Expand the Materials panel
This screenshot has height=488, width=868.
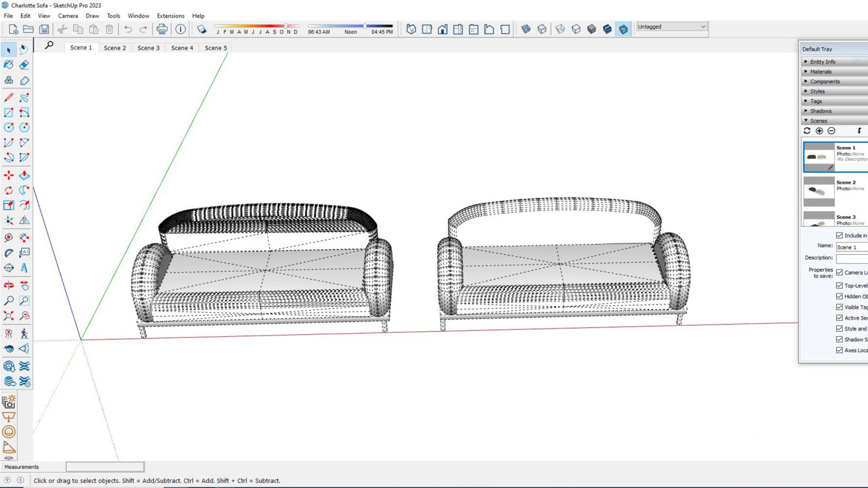(820, 72)
